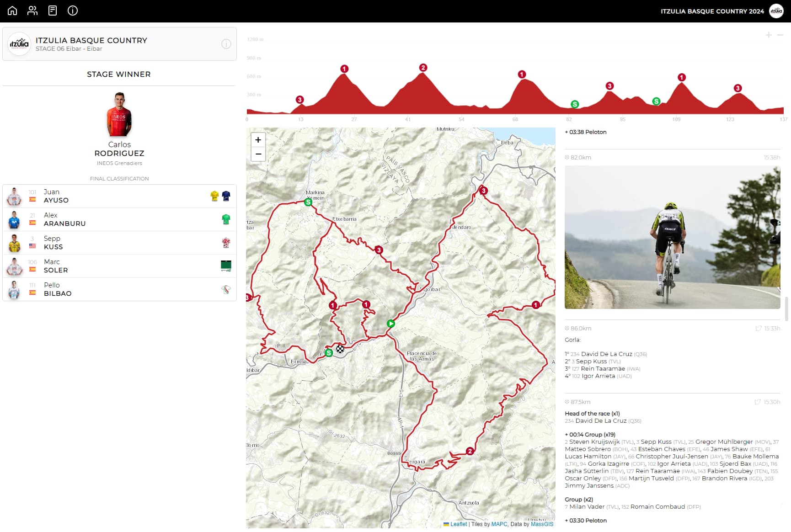Open the MassGIS data link

pyautogui.click(x=542, y=524)
